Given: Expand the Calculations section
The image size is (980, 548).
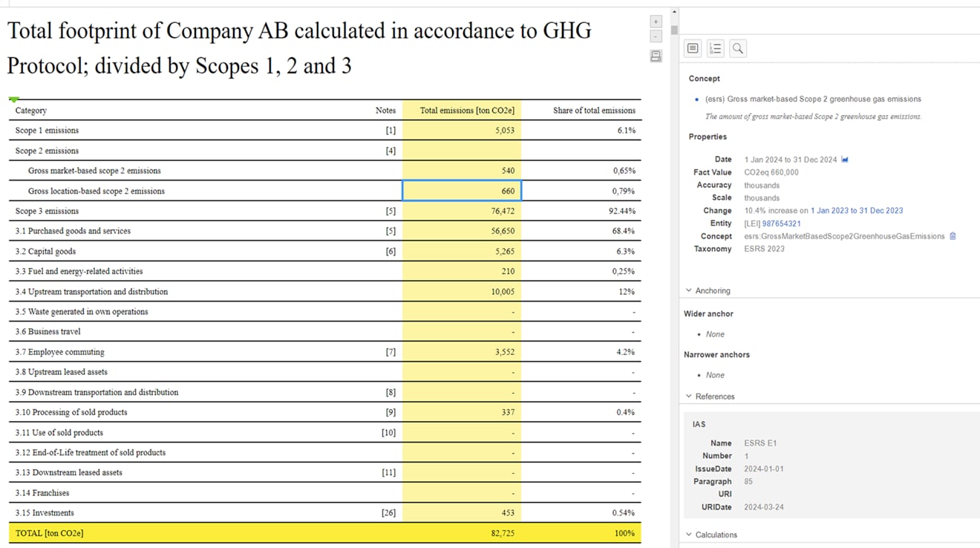Looking at the screenshot, I should (711, 535).
